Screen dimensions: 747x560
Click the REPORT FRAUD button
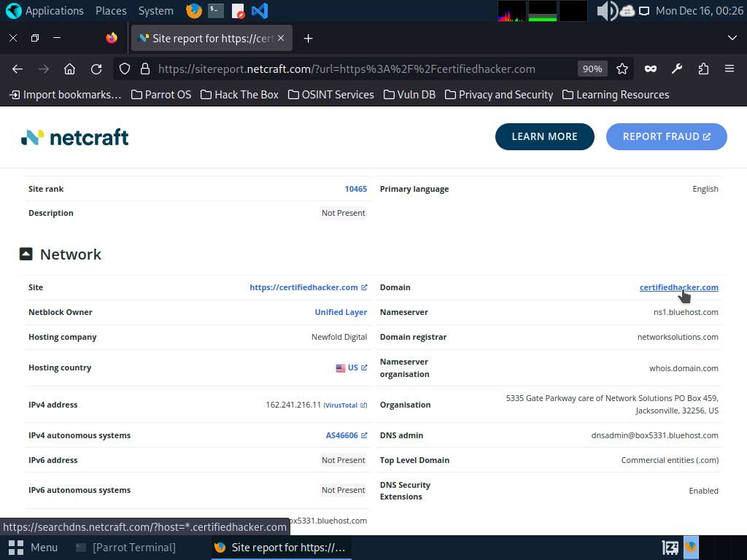point(666,136)
